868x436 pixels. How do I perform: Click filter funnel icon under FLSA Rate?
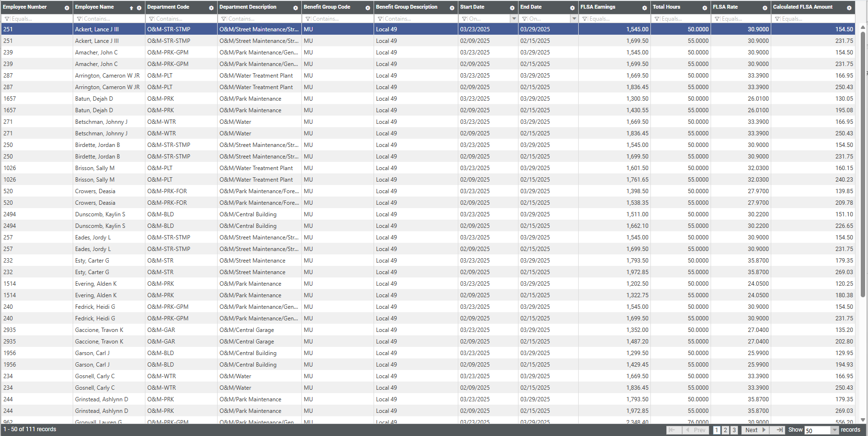pyautogui.click(x=717, y=19)
